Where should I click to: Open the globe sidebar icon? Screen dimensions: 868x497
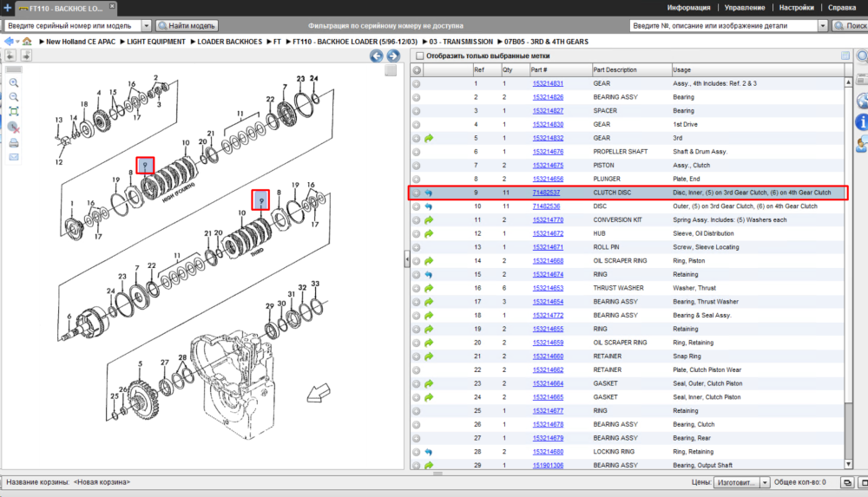(862, 101)
